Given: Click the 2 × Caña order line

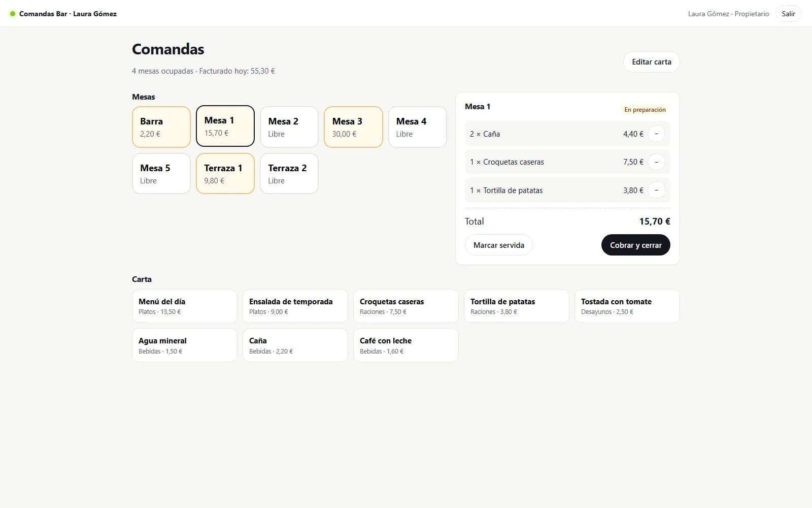Looking at the screenshot, I should click(x=567, y=134).
